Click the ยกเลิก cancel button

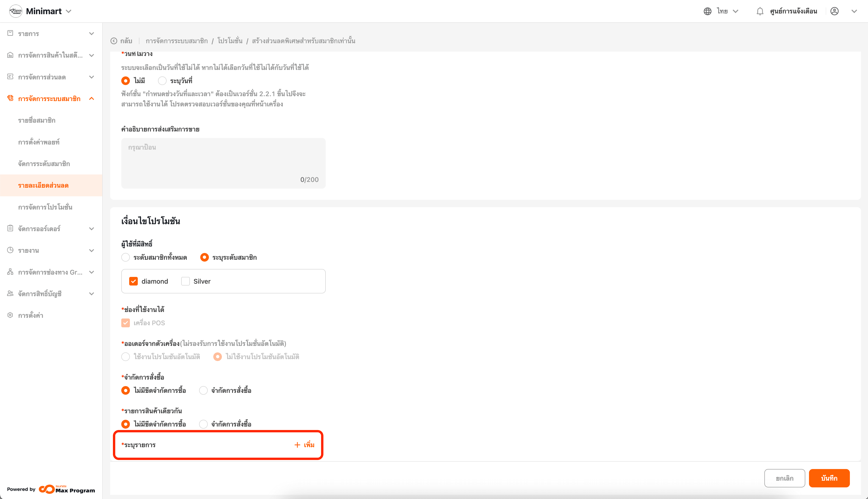point(784,478)
